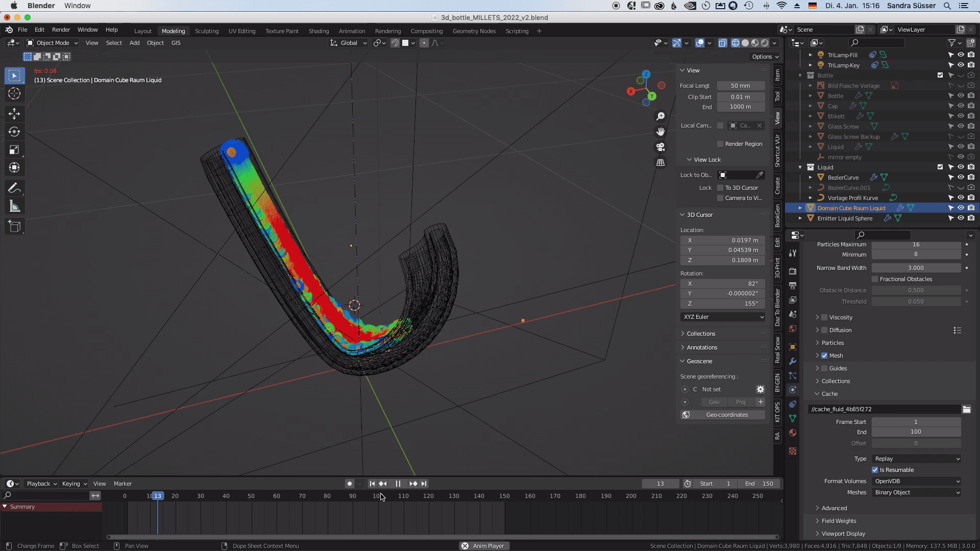Select the Rotate tool
The width and height of the screenshot is (980, 551).
(14, 132)
